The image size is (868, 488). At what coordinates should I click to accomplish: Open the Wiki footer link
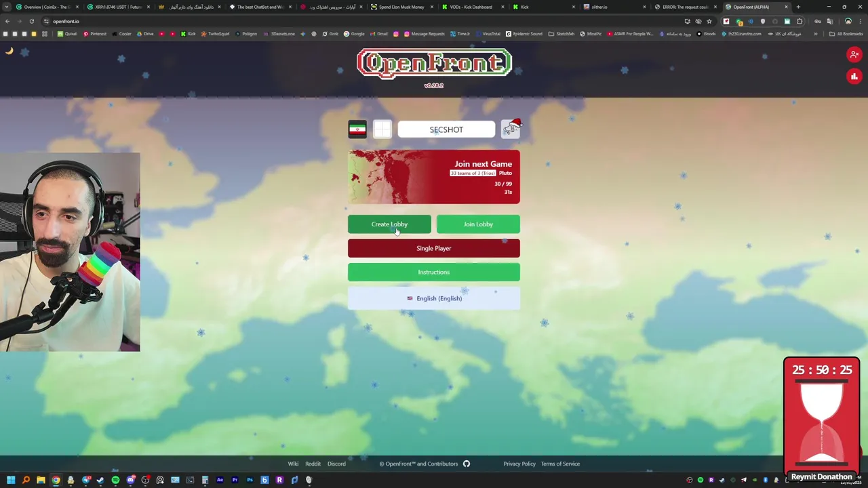(x=293, y=464)
